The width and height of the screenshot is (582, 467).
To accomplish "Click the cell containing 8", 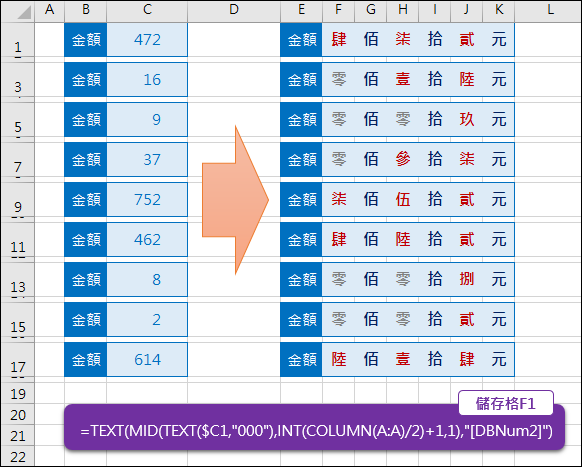I will [147, 280].
